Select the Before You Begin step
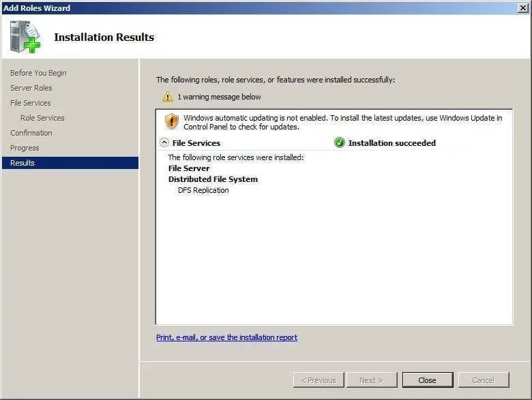Viewport: 532px width, 400px height. [x=38, y=73]
